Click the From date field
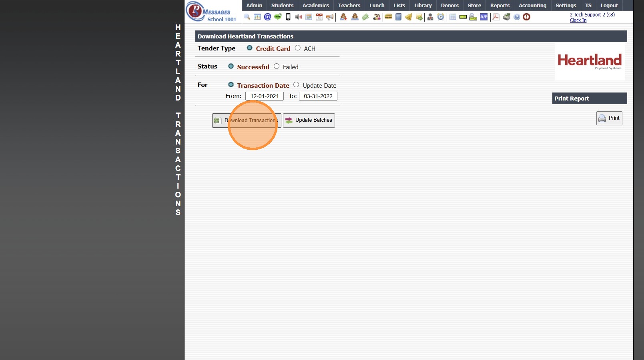644x360 pixels. pyautogui.click(x=265, y=96)
